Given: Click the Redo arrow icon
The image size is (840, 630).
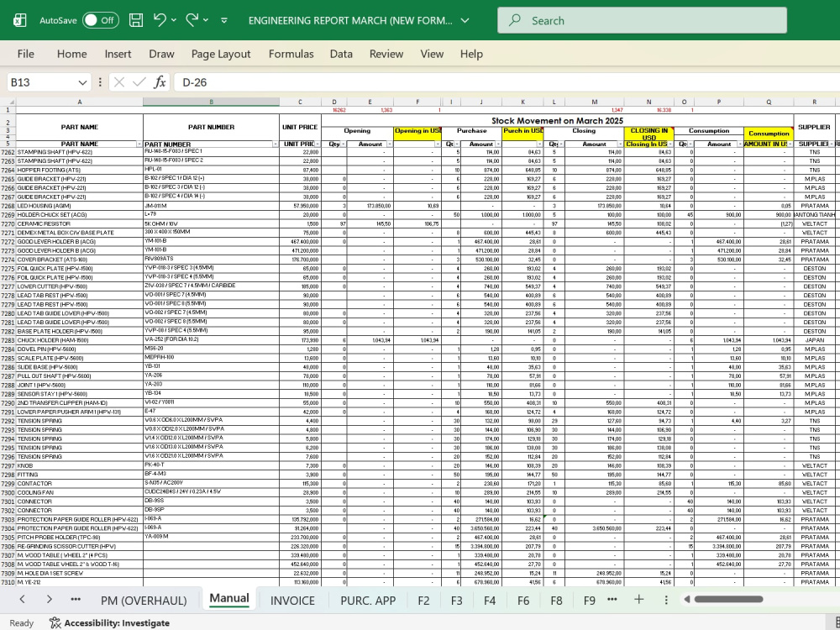Looking at the screenshot, I should (x=192, y=20).
